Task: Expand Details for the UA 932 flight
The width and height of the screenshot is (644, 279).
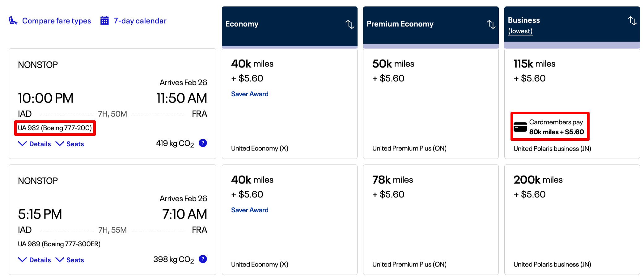Action: (34, 144)
